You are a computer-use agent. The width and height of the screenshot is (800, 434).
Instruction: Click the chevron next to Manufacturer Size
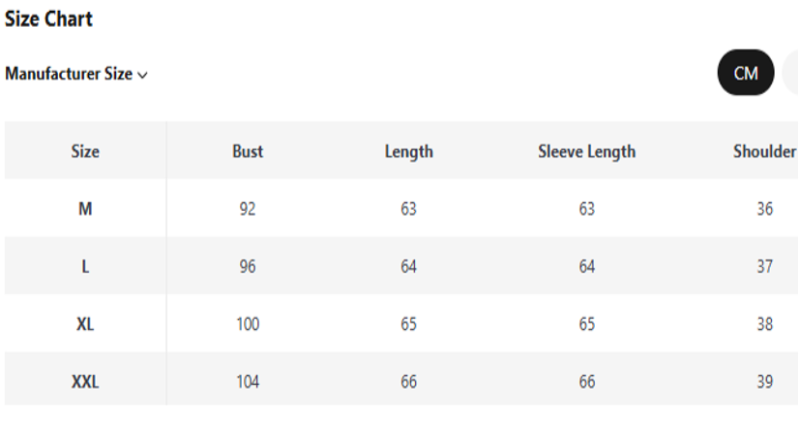[143, 75]
